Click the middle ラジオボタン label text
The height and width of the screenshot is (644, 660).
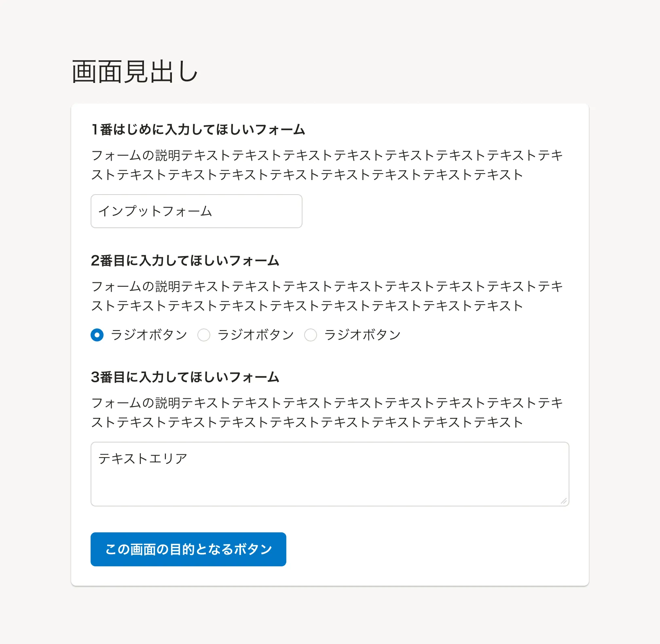point(256,335)
